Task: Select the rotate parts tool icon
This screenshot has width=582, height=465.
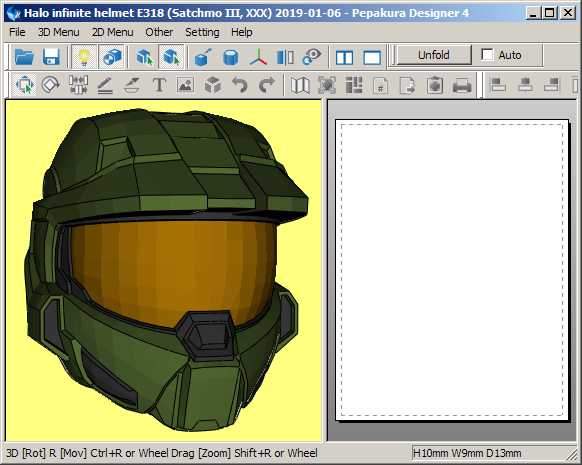Action: (x=51, y=85)
